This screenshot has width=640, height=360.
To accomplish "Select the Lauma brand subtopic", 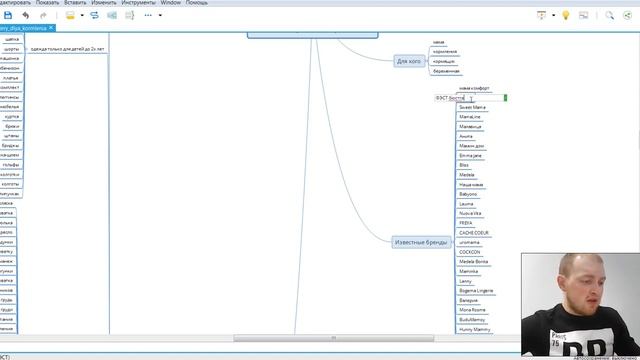I will click(466, 204).
